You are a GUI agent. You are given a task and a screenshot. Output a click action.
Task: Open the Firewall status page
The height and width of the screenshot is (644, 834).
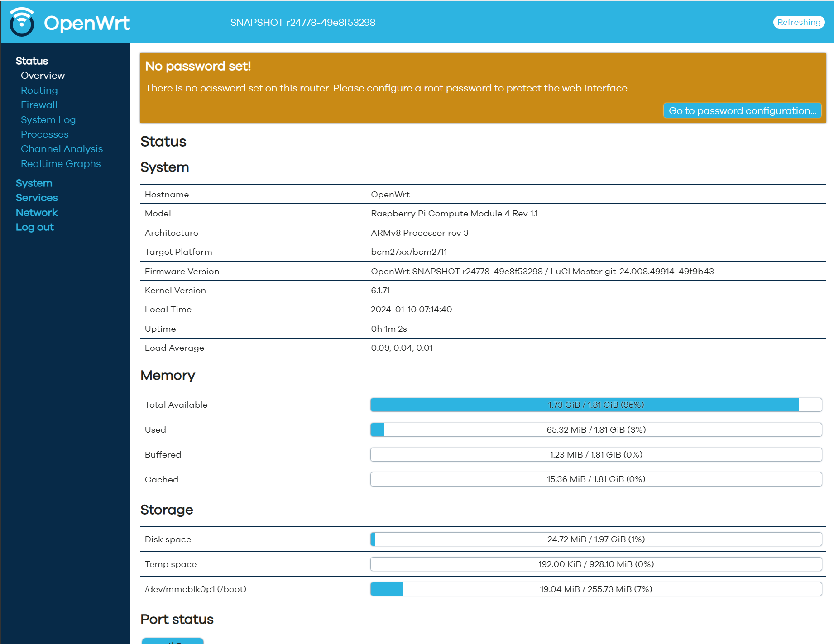[x=38, y=105]
